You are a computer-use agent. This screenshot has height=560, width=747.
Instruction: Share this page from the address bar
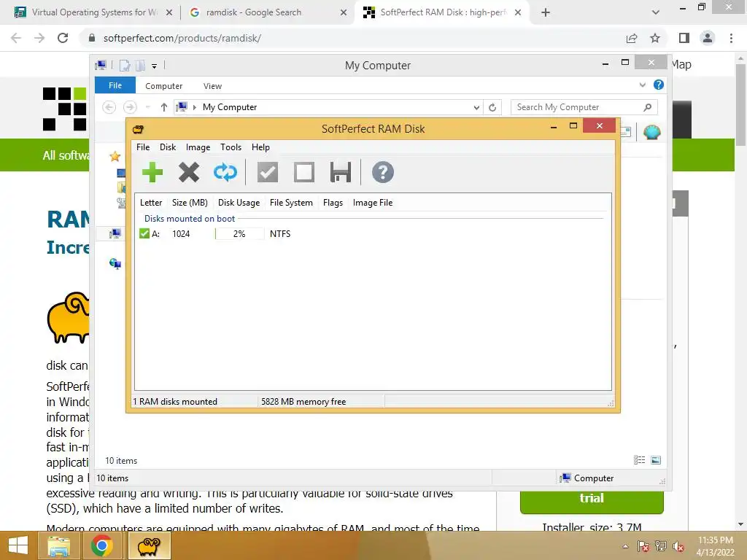pos(632,39)
